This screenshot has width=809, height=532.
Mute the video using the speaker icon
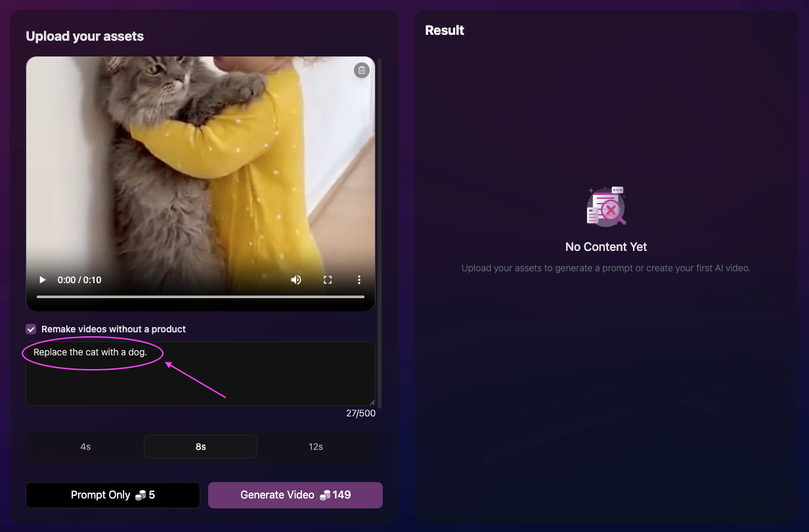click(296, 280)
